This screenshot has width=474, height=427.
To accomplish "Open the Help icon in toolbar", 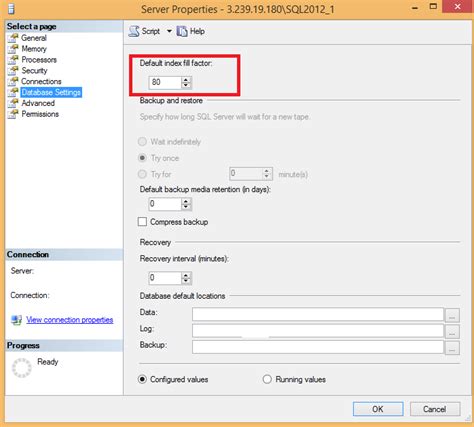I will 182,31.
